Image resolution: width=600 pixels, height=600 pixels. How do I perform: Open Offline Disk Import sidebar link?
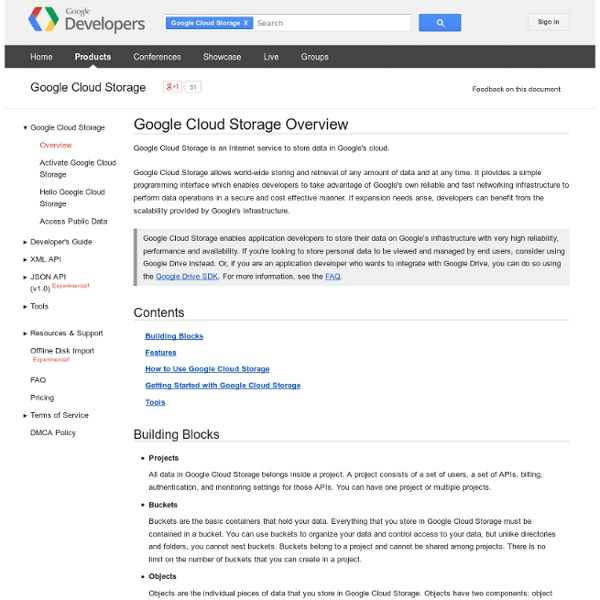[62, 351]
